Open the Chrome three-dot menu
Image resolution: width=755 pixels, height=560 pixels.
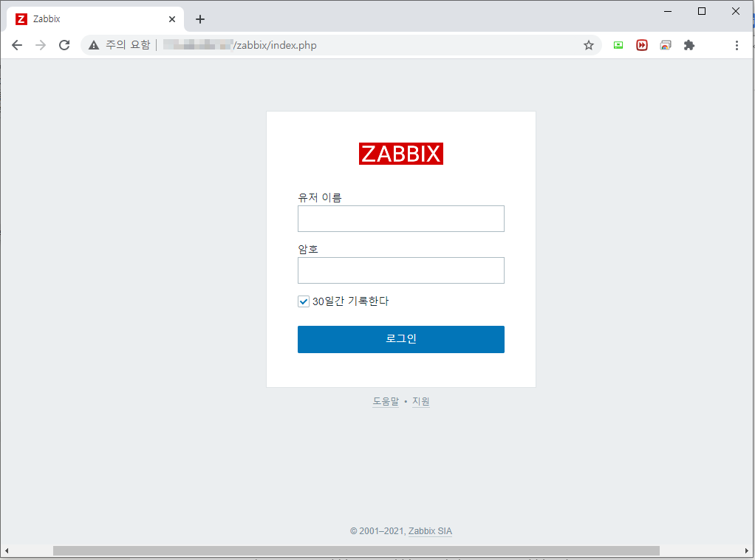point(737,45)
